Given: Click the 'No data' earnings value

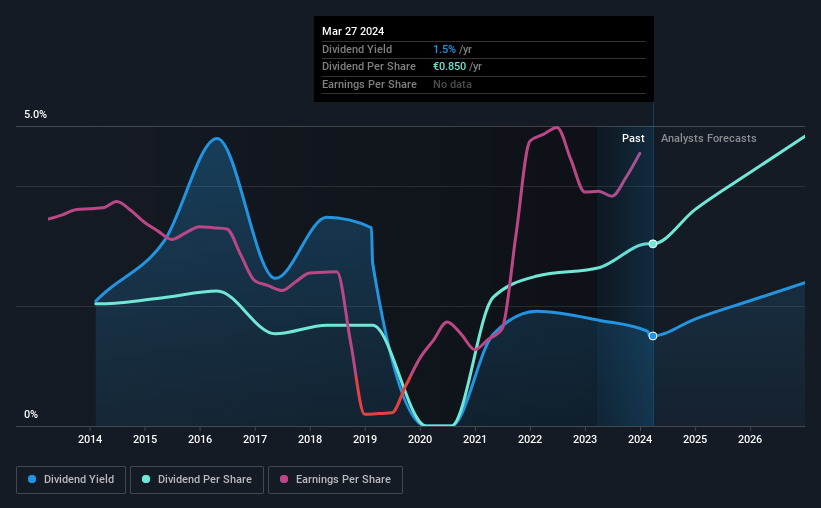Looking at the screenshot, I should [452, 84].
